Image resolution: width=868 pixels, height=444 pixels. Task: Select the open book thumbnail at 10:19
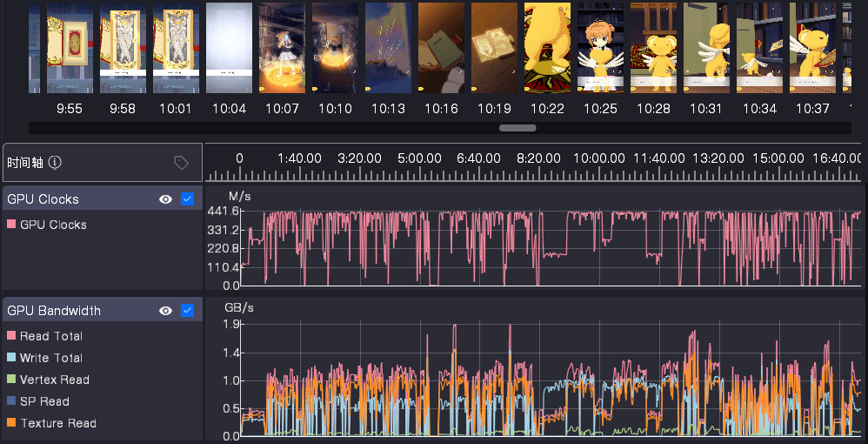point(494,48)
